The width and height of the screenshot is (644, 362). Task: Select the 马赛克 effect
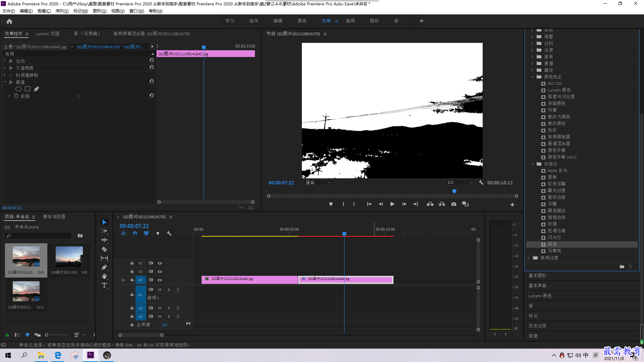[554, 251]
